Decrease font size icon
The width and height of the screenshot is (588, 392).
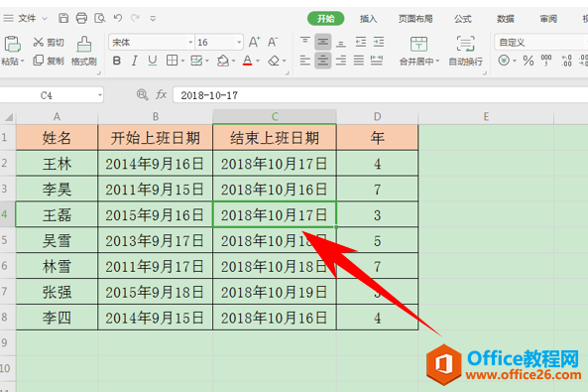pos(273,42)
